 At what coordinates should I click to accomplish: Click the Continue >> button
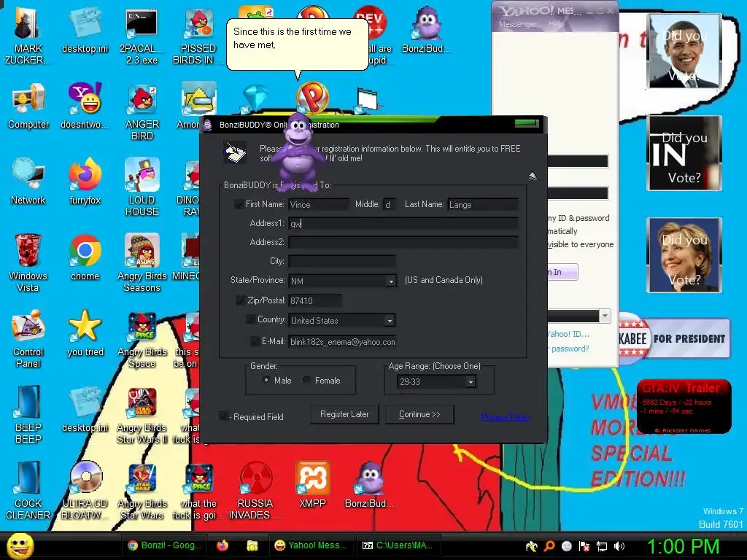tap(419, 414)
